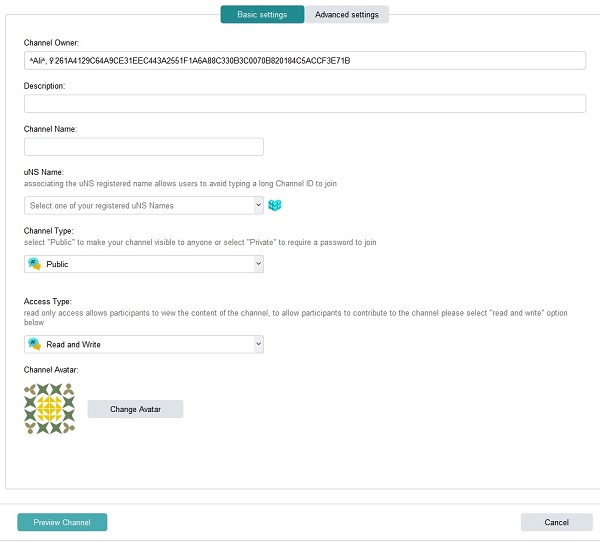Select the Basic settings tab
600x542 pixels.
(x=262, y=15)
